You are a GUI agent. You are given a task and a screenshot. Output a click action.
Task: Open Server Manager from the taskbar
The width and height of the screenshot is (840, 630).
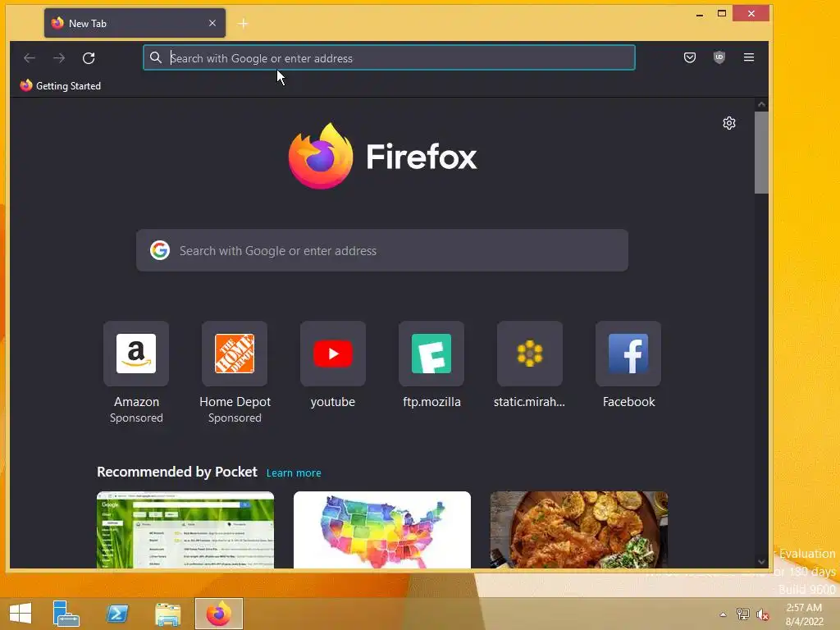pos(66,614)
